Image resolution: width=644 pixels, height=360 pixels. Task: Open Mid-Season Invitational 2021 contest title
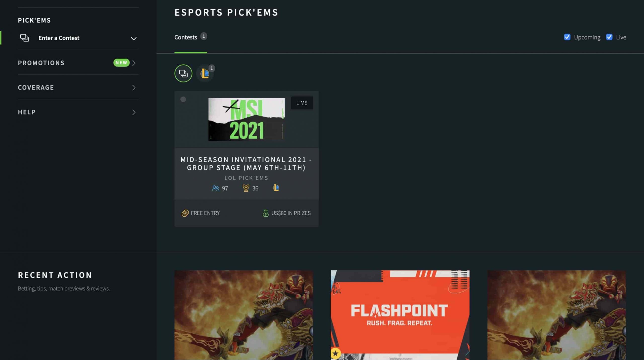click(x=246, y=164)
